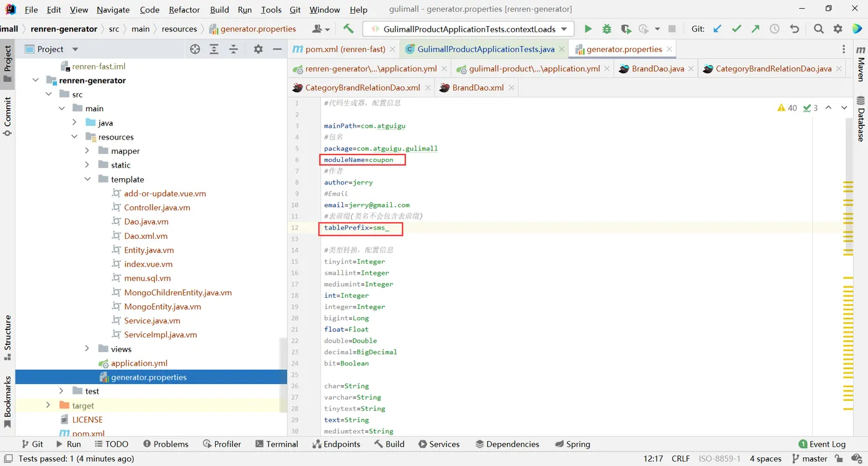Open the Structure tool window
Viewport: 868px width, 466px height.
click(x=7, y=338)
